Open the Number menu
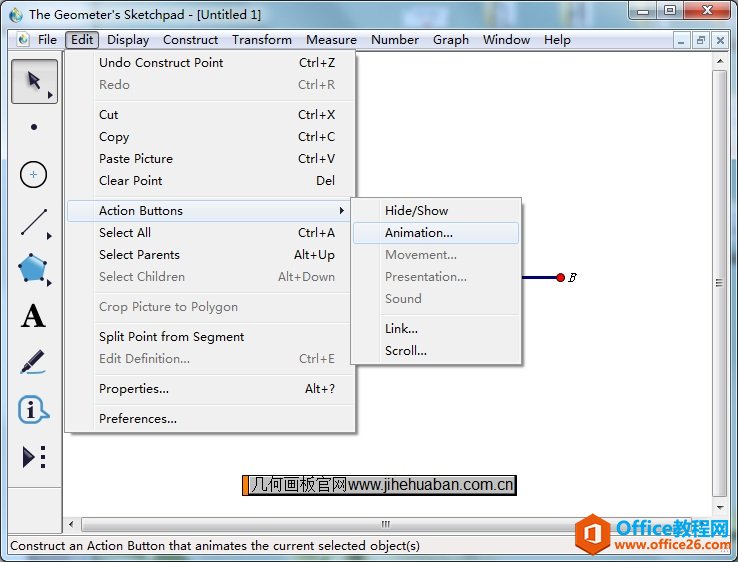738x562 pixels. [x=395, y=40]
